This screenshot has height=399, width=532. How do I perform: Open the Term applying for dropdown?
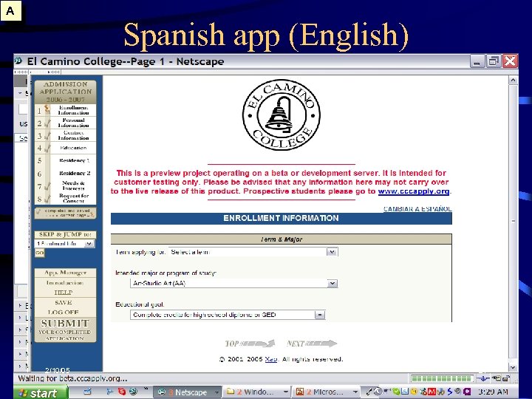(253, 252)
